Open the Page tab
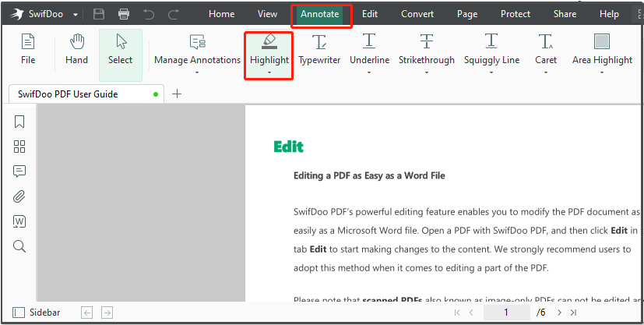Screen dimensions: 644x325 click(x=467, y=14)
